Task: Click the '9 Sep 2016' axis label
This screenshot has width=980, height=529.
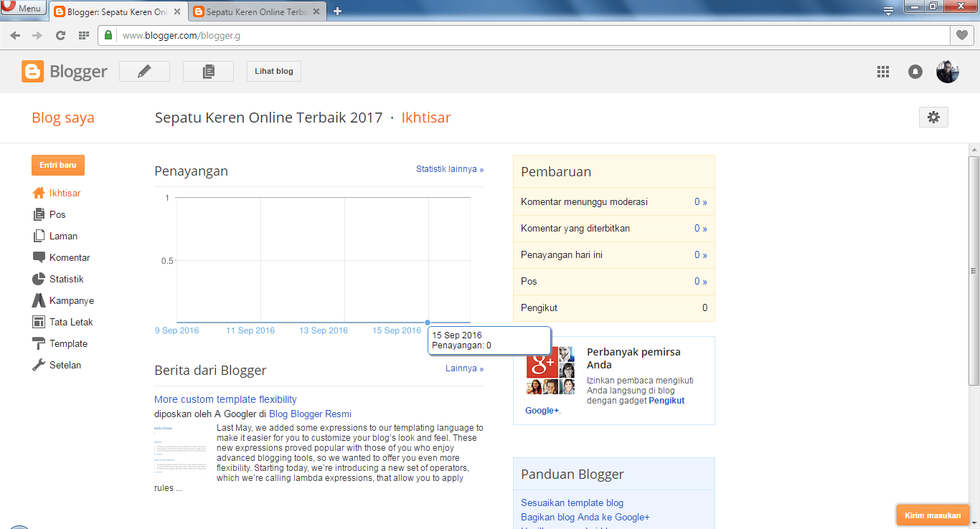Action: click(176, 330)
